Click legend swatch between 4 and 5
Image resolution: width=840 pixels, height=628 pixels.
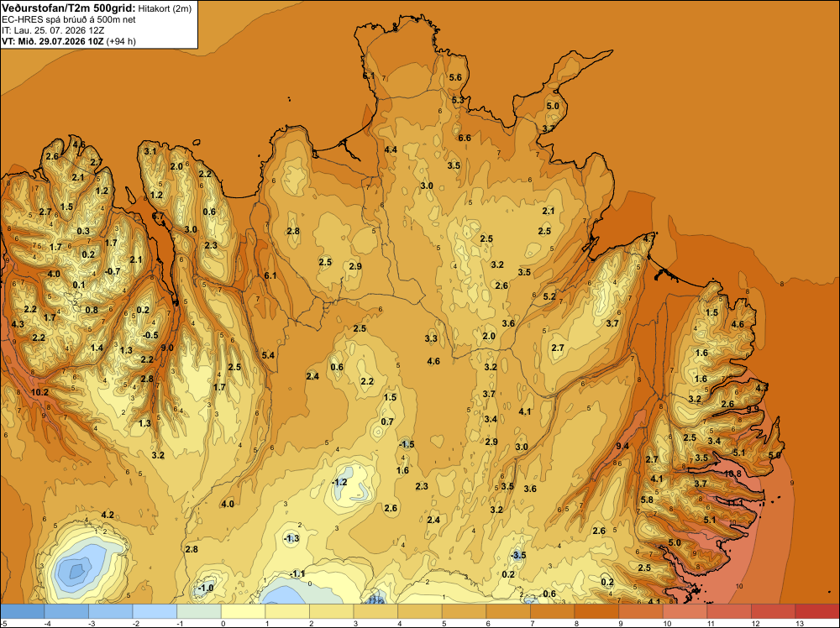[419, 611]
